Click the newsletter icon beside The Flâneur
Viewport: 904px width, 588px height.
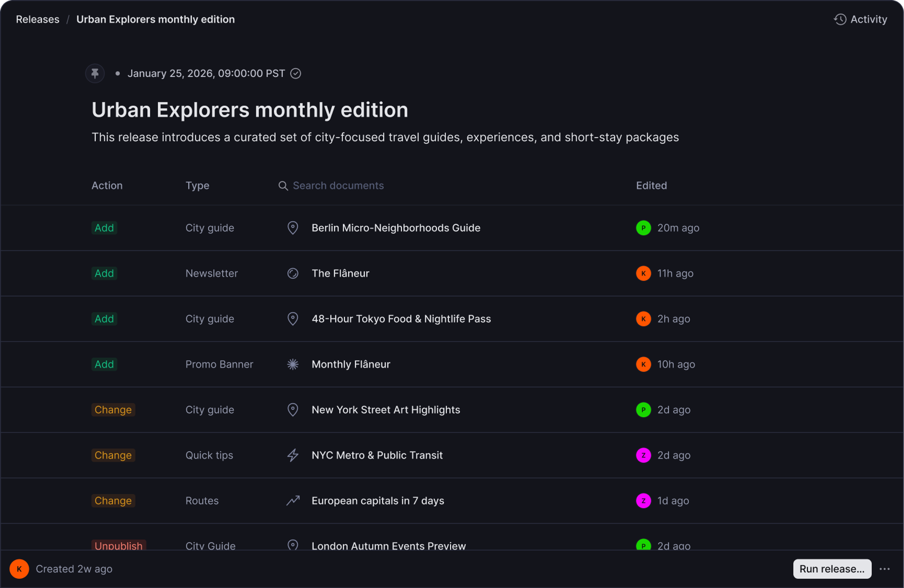292,273
